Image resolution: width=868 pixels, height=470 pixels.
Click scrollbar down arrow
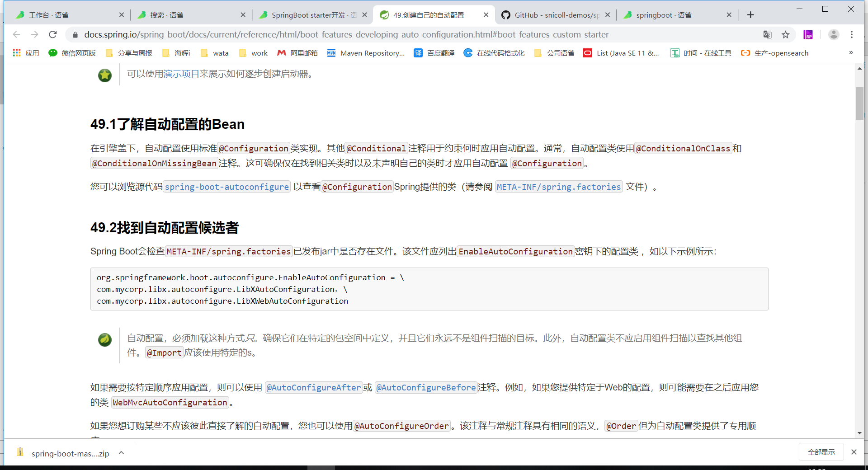coord(859,433)
